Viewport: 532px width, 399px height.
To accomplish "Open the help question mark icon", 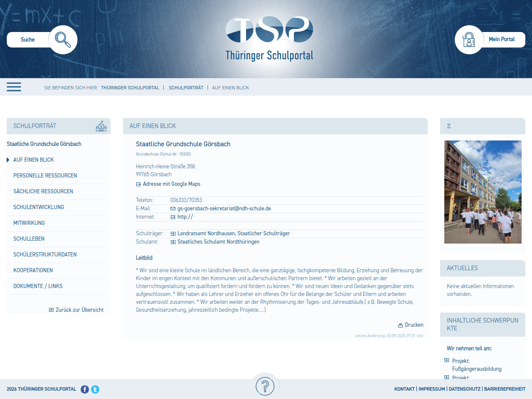I will (265, 386).
